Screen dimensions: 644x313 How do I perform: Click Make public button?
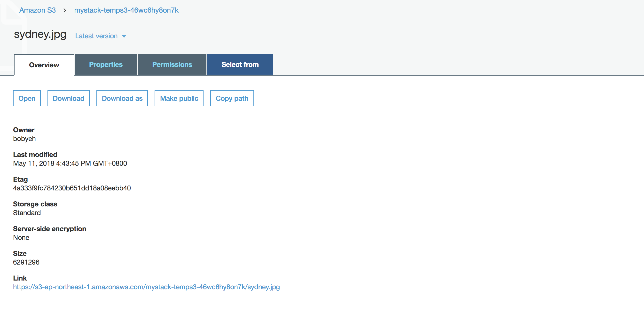point(179,98)
